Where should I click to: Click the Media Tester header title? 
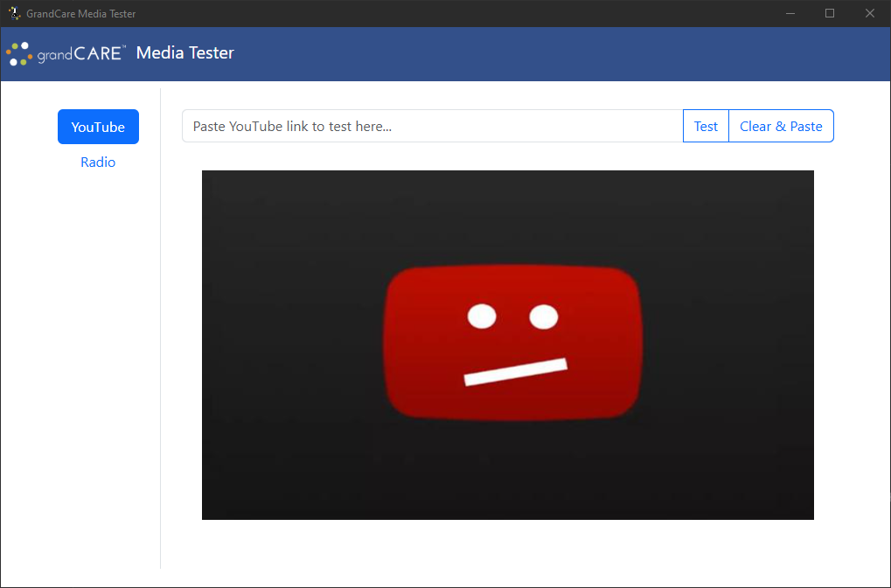185,53
